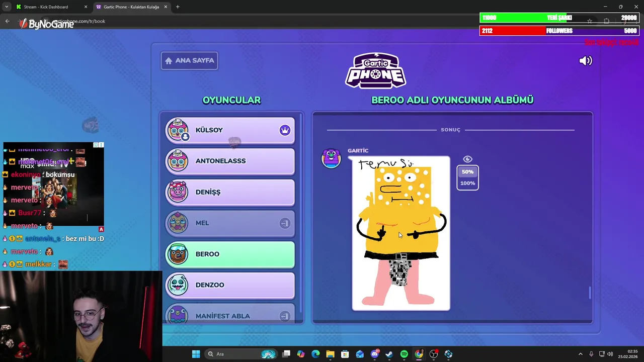Launch Microsoft Edge from taskbar
The height and width of the screenshot is (362, 644).
click(315, 354)
